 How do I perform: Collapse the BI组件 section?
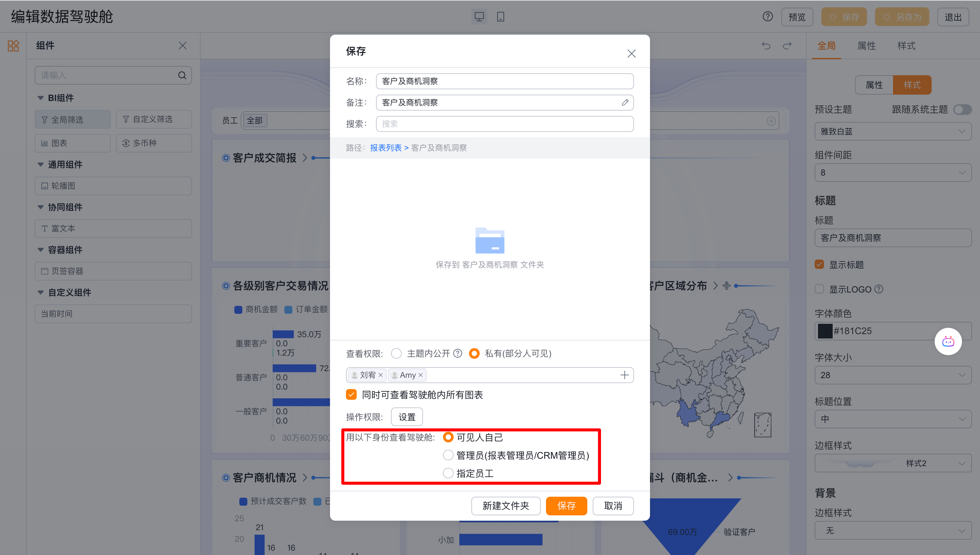pyautogui.click(x=41, y=98)
